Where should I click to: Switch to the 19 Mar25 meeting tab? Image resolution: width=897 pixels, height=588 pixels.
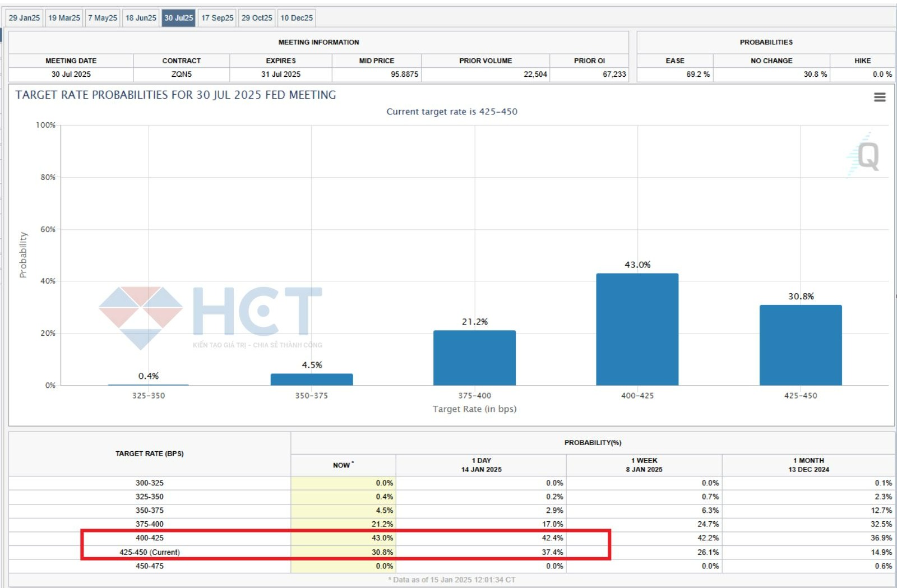[64, 18]
